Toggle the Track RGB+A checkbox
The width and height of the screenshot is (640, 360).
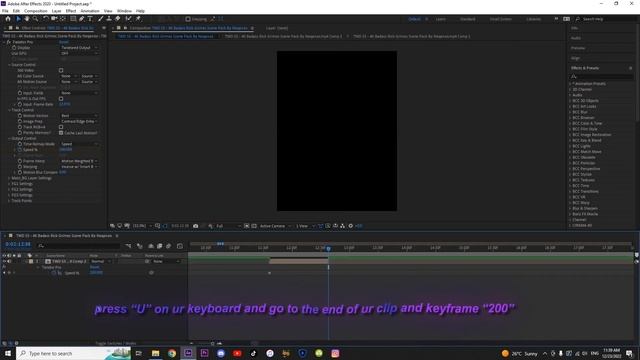pyautogui.click(x=61, y=127)
